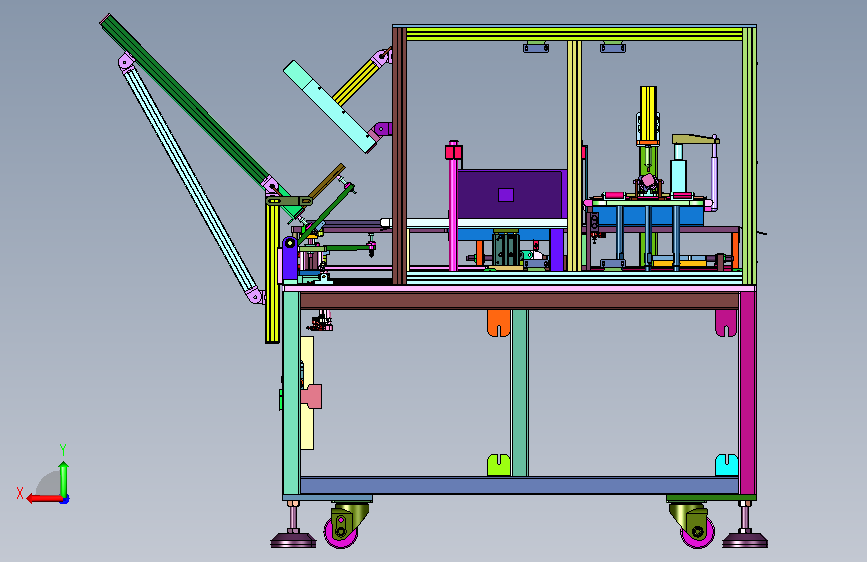This screenshot has width=867, height=562.
Task: Select the dark brown vertical frame post
Action: coord(399,156)
